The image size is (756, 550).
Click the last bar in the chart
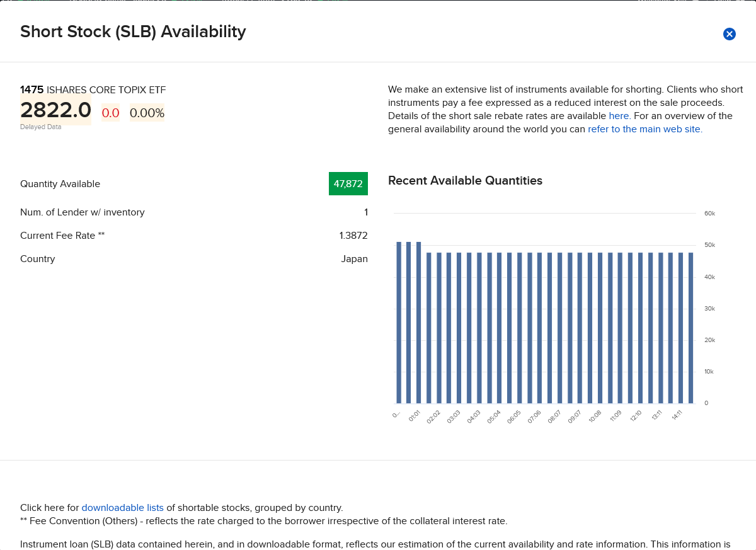(690, 328)
